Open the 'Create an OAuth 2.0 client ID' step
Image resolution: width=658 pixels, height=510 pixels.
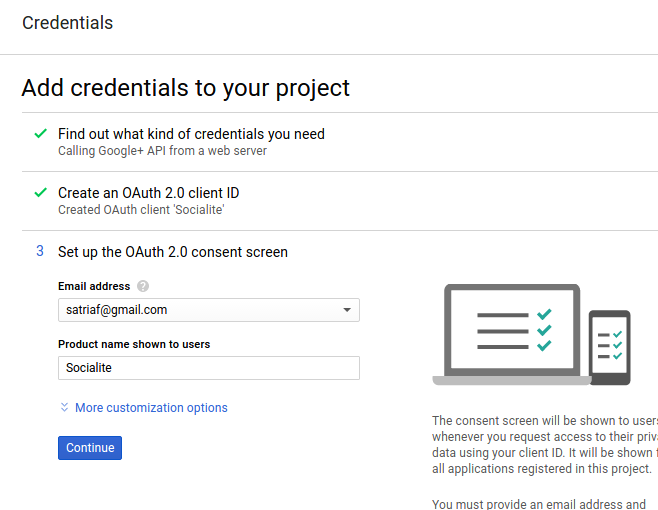tap(148, 193)
